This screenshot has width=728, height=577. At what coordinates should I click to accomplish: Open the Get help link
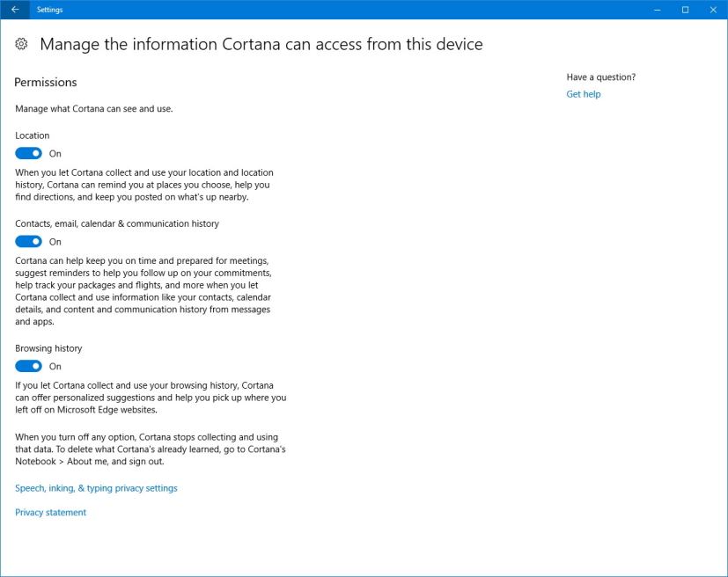(584, 94)
